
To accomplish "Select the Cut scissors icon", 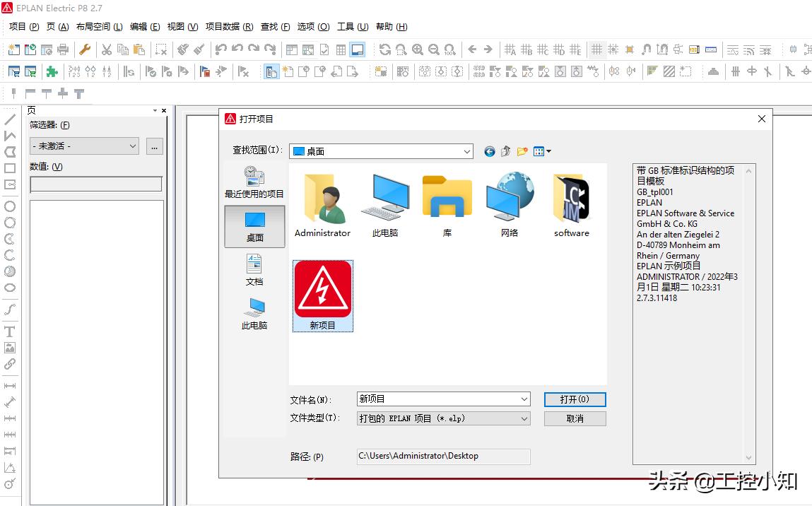I will [x=107, y=49].
